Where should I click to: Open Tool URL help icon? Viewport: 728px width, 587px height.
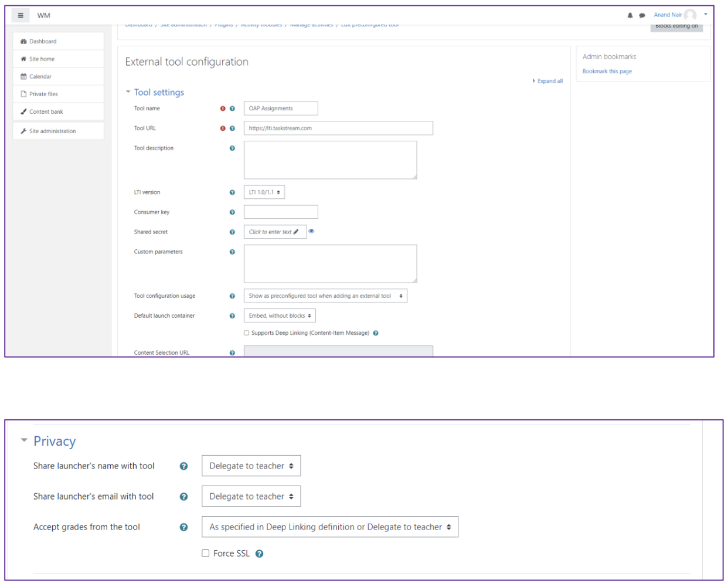tap(232, 128)
